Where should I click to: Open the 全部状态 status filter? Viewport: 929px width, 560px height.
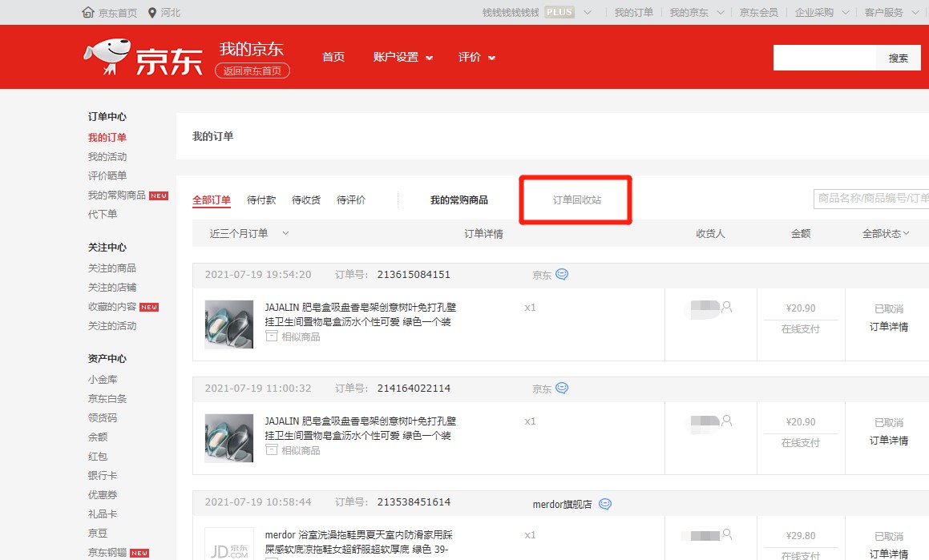(x=885, y=233)
